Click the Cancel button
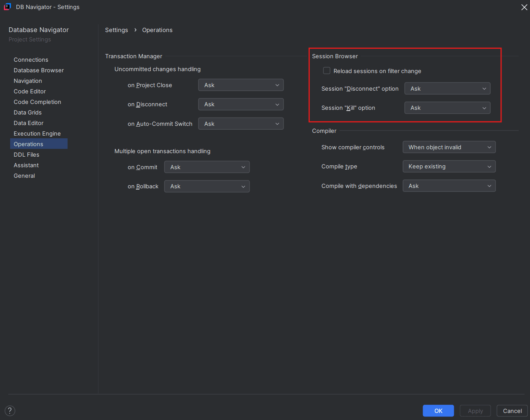 point(512,411)
